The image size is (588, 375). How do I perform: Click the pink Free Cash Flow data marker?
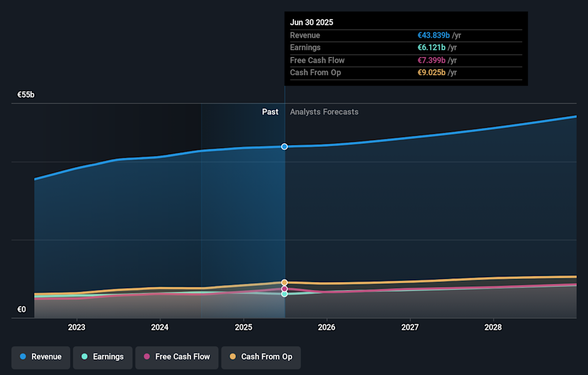[284, 289]
